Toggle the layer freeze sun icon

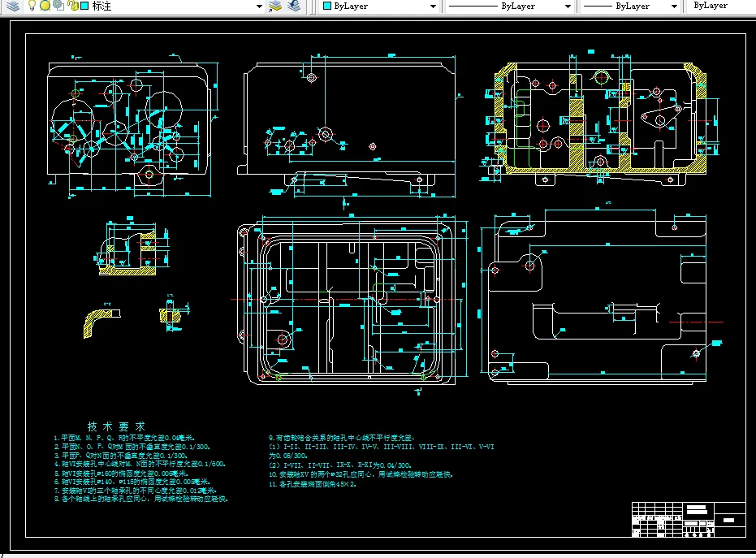pos(45,6)
